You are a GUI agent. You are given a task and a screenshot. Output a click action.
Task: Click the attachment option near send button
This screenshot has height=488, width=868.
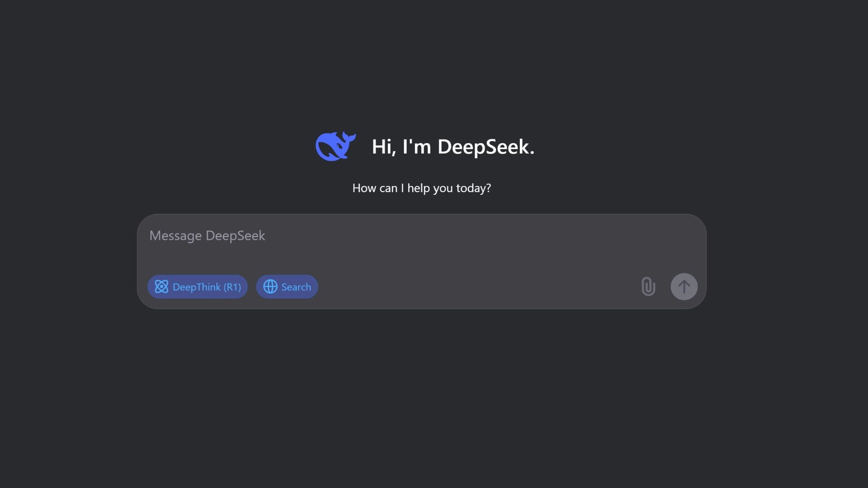(648, 286)
